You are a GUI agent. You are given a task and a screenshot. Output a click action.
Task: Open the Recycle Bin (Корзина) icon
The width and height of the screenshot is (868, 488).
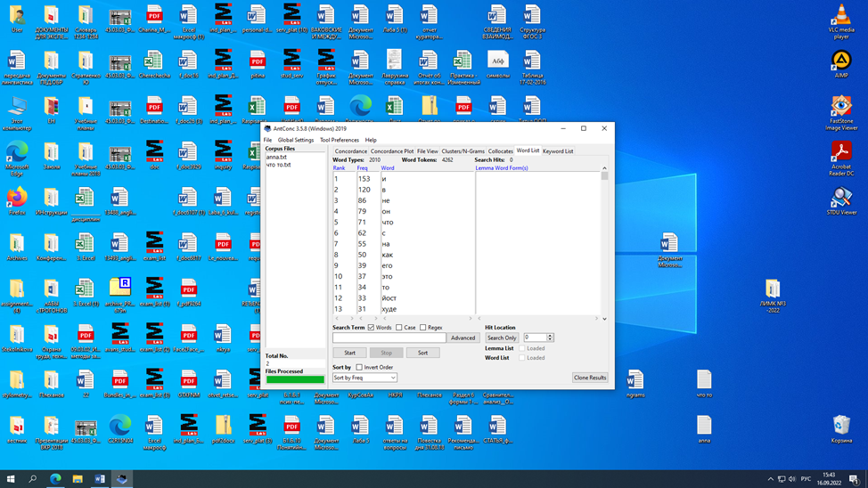click(840, 426)
